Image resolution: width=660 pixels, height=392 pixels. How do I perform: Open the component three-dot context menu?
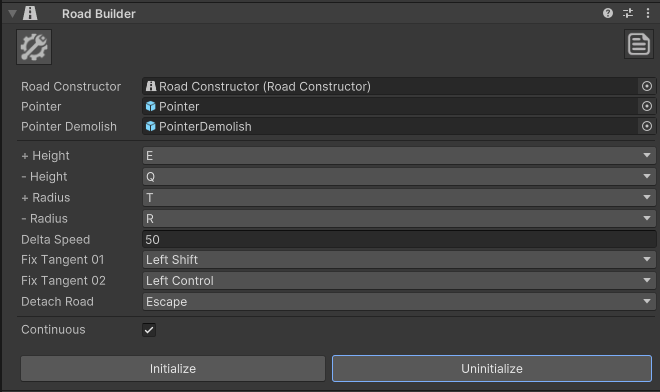click(647, 13)
